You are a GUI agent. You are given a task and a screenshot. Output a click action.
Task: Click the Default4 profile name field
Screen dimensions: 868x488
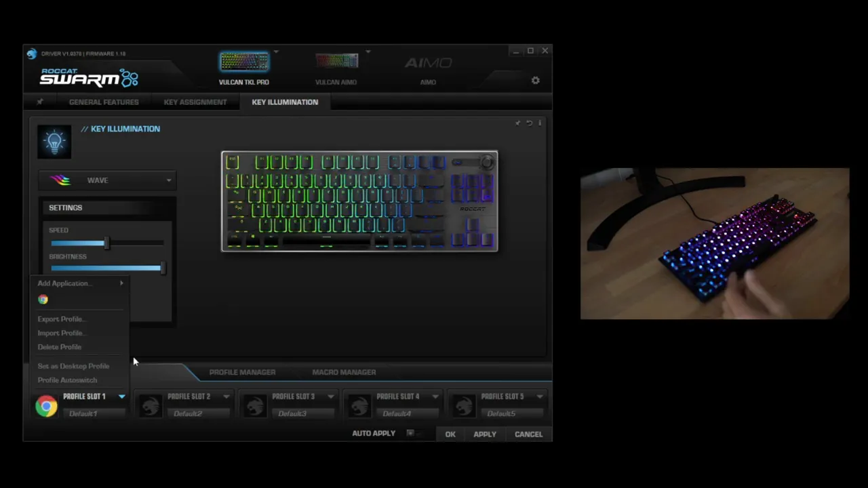tap(407, 413)
